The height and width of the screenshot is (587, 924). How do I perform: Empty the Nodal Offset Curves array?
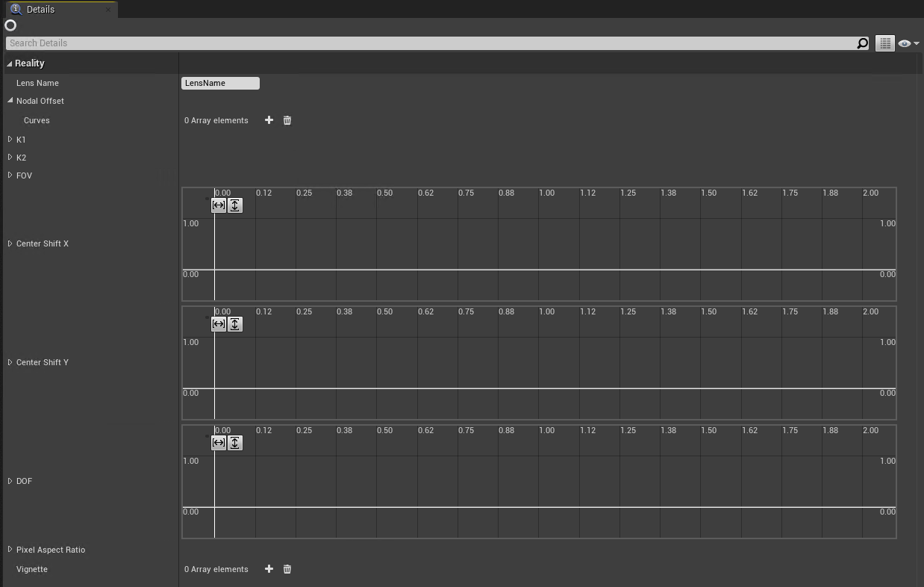click(x=287, y=120)
